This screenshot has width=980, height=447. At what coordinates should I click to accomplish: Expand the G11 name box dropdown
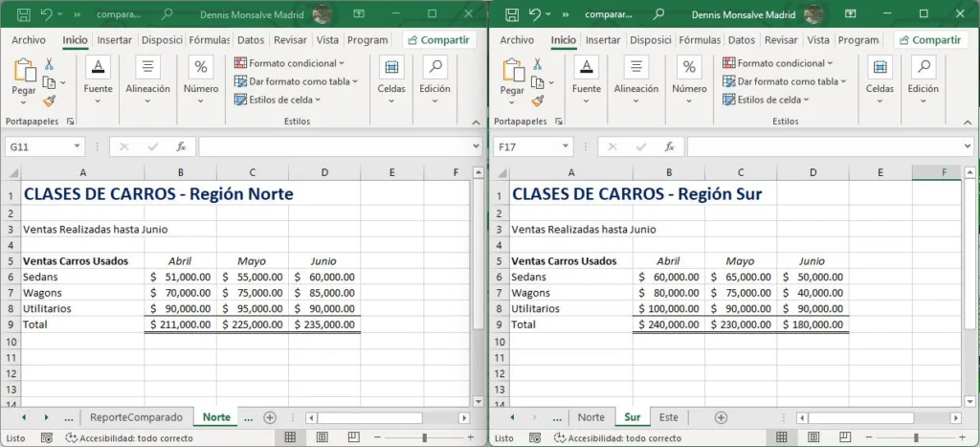click(78, 146)
